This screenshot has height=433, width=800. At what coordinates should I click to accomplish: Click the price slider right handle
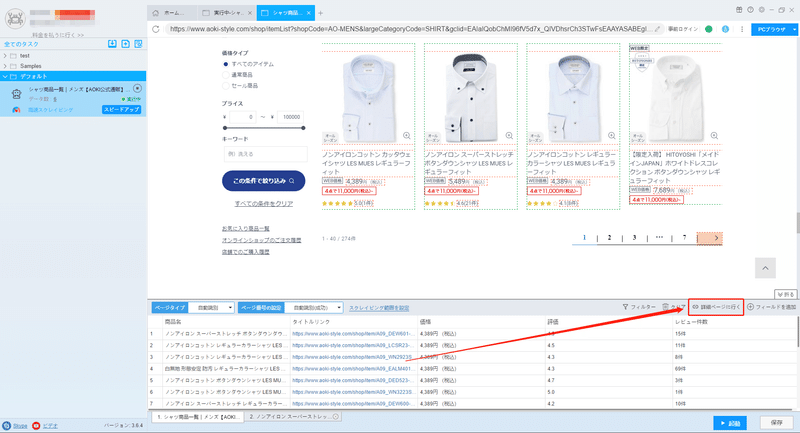tap(303, 128)
